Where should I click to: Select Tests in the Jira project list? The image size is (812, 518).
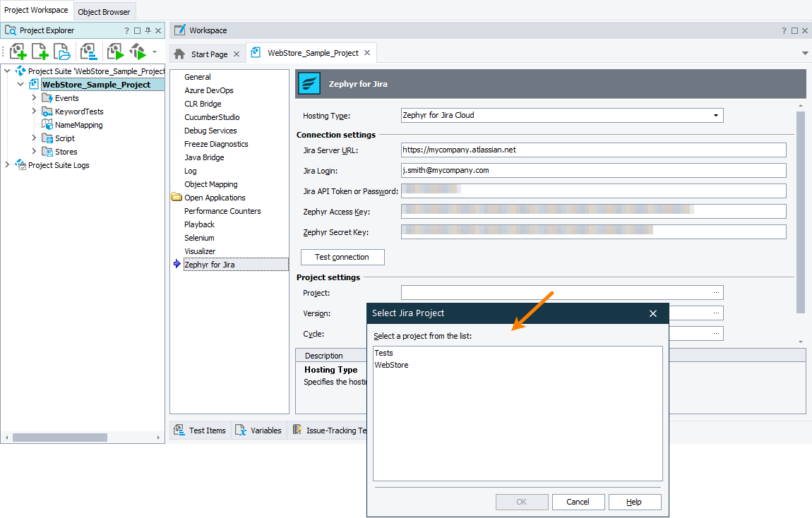click(383, 353)
